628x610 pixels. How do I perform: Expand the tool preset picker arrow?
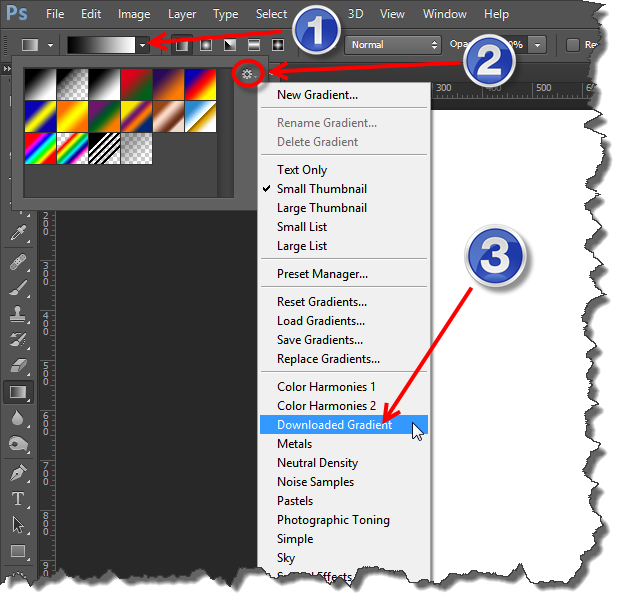(50, 45)
